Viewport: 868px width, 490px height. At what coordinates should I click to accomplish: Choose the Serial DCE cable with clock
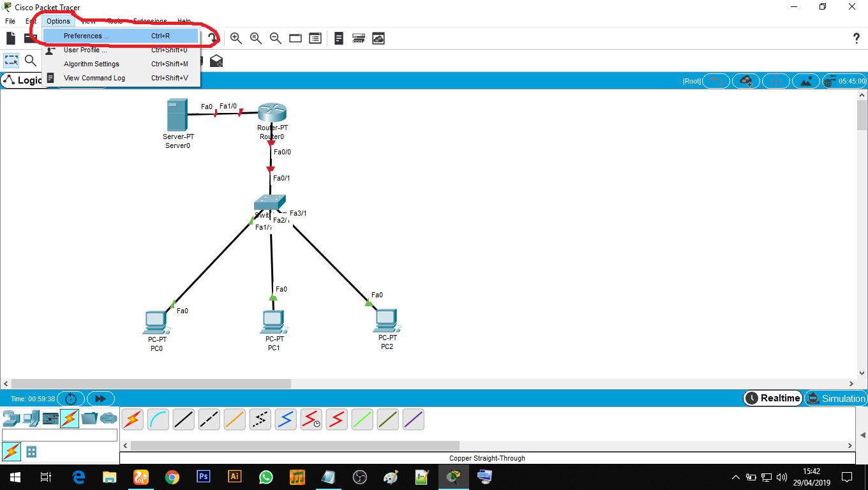(311, 419)
